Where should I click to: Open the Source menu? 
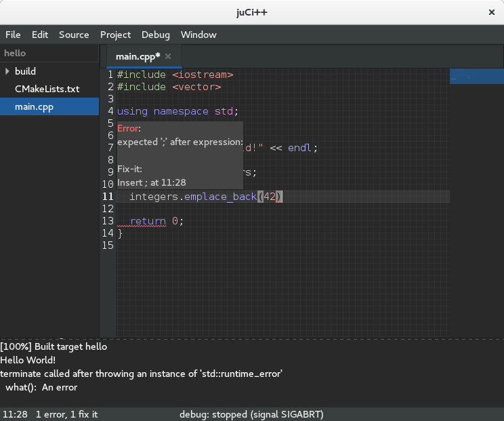(74, 35)
